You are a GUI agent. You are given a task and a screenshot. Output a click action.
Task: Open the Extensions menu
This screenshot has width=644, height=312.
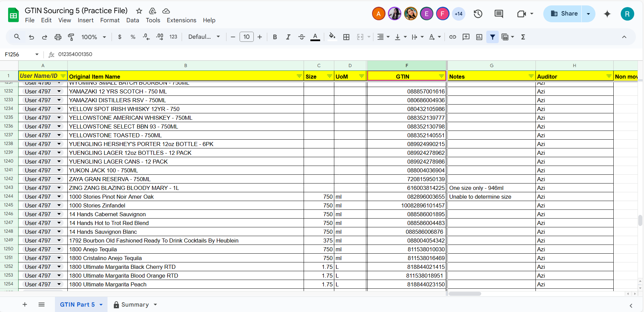[x=181, y=20]
